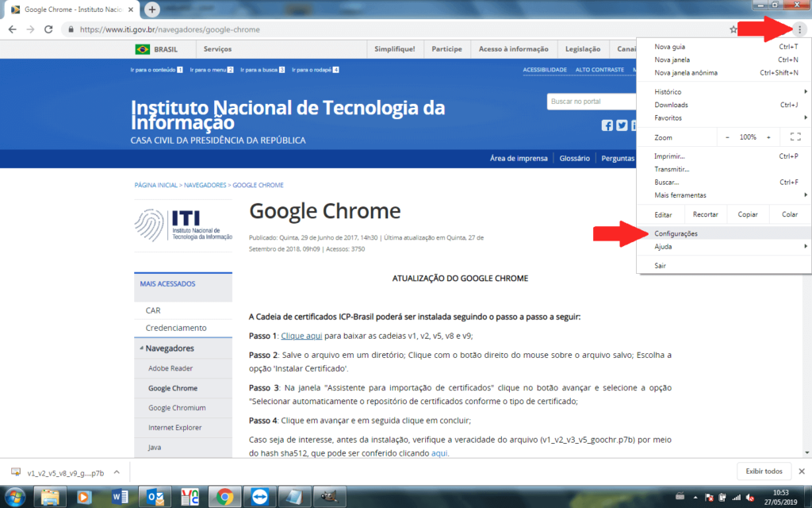Viewport: 812px width, 508px height.
Task: Open the downloaded v1_v2_v5_v8_v9 p7b file
Action: click(66, 473)
